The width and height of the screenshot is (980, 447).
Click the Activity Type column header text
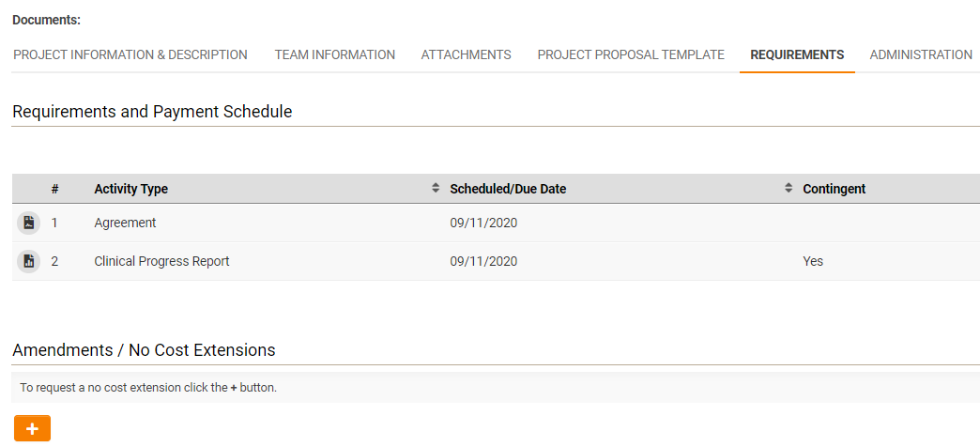pyautogui.click(x=131, y=189)
